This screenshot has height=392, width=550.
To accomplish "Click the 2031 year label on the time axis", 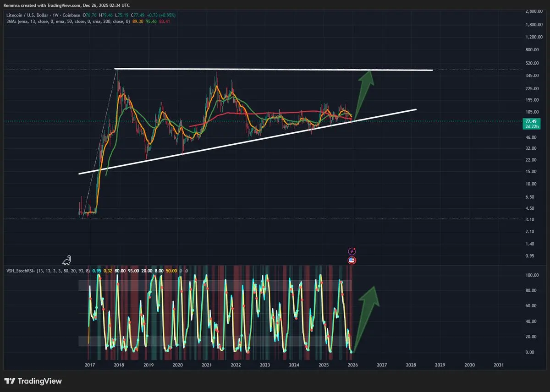I will pos(499,365).
